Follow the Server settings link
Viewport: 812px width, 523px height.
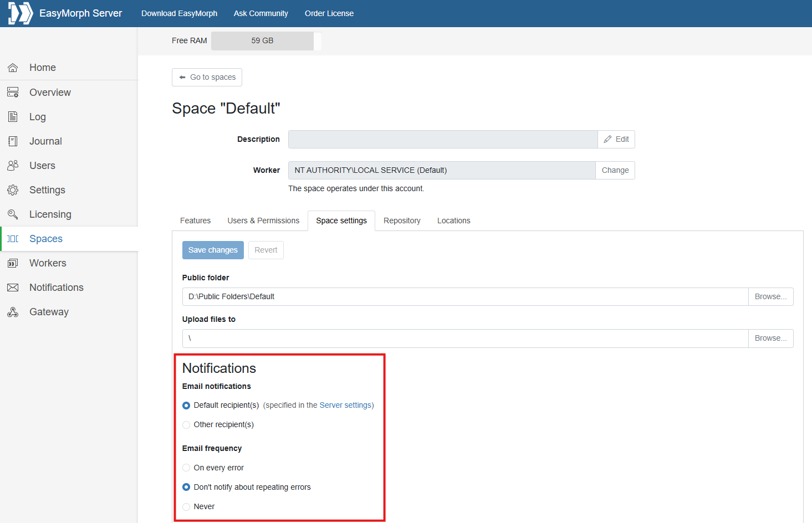coord(345,406)
